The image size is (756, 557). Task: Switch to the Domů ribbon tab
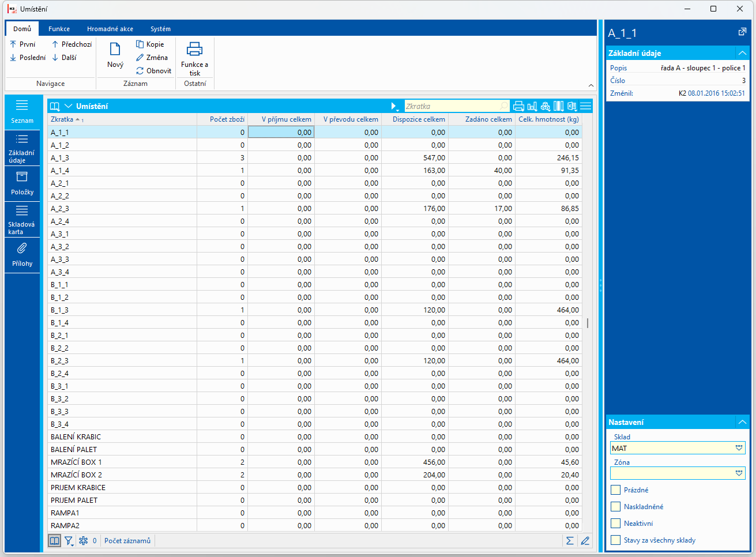[22, 28]
